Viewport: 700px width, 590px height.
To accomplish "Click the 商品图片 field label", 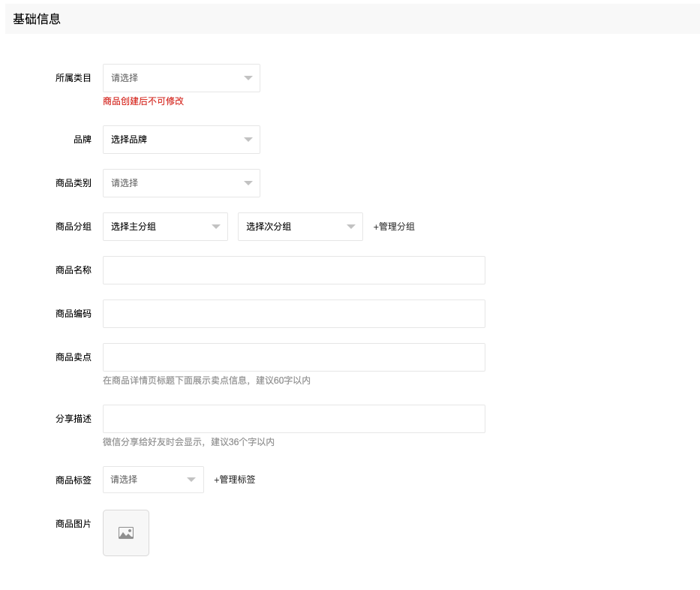I will coord(74,524).
